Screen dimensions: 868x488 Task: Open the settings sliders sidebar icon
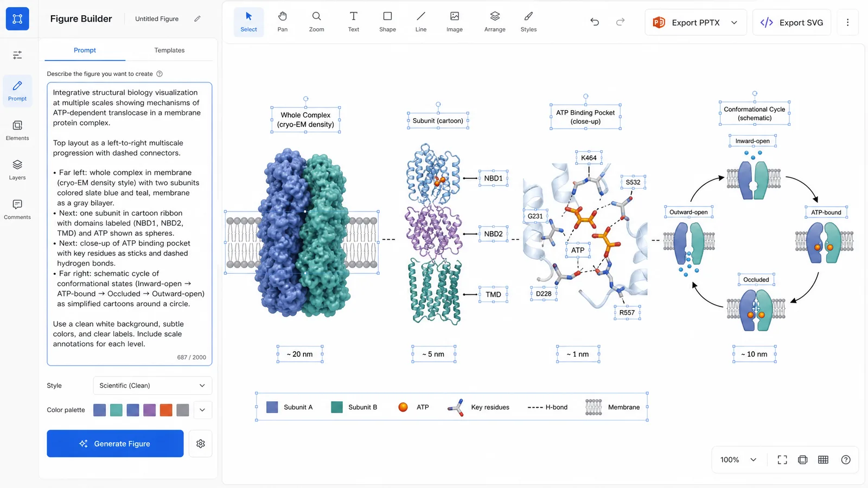tap(17, 55)
